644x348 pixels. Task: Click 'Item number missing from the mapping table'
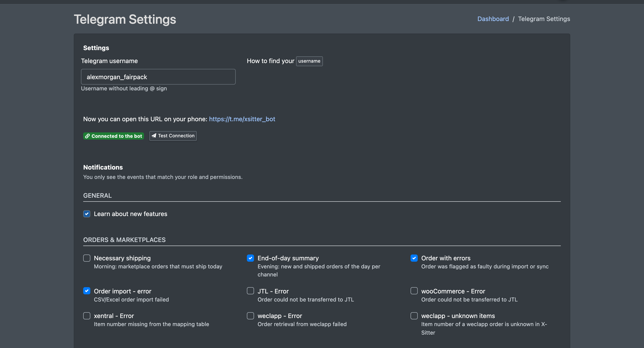(x=151, y=324)
